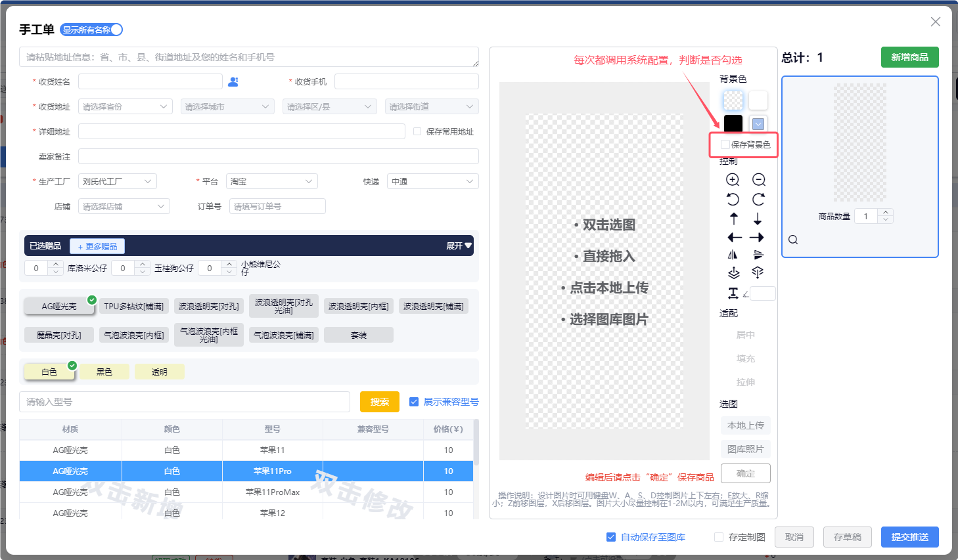Screen dimensions: 958x560
Task: Click the 搜索 button
Action: tap(380, 402)
